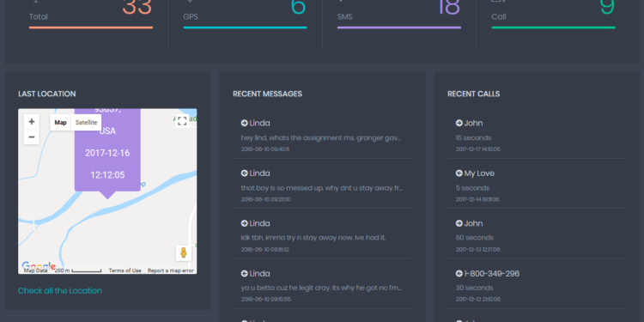Click outgoing call icon beside John 15 seconds

tap(459, 123)
